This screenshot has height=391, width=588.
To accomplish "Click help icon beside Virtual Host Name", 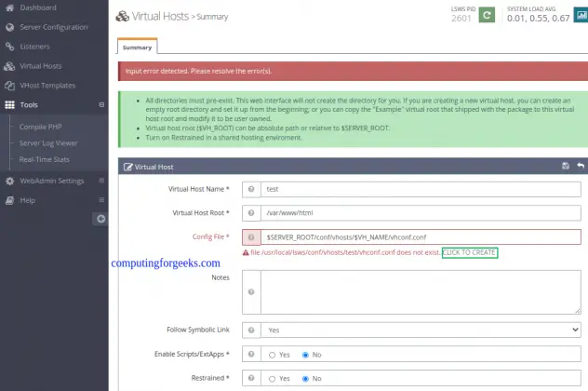I will 250,188.
